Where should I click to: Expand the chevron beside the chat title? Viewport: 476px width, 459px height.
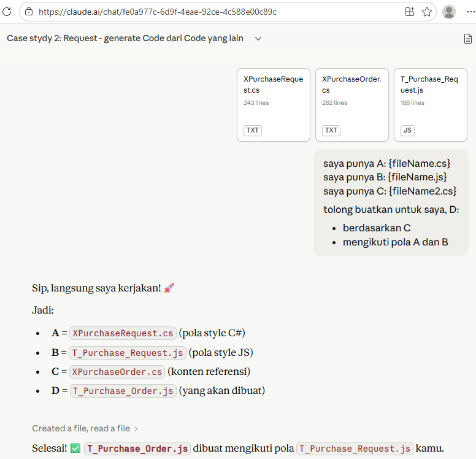(x=258, y=39)
